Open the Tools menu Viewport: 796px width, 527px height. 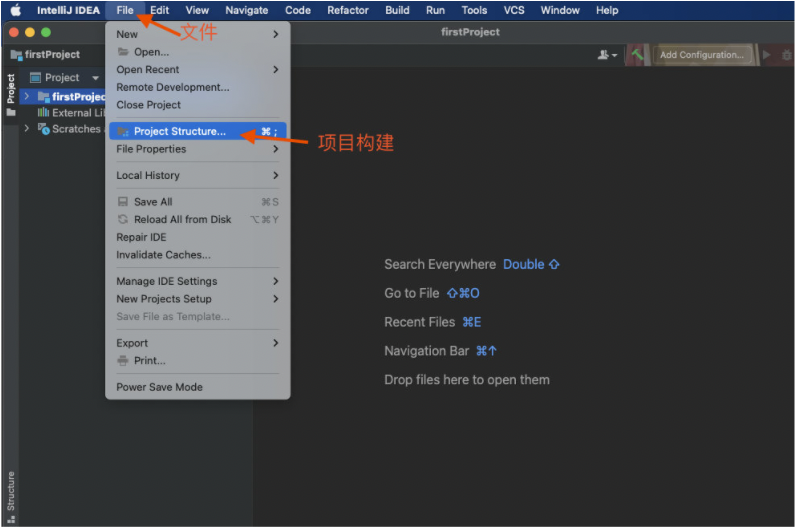pyautogui.click(x=474, y=10)
